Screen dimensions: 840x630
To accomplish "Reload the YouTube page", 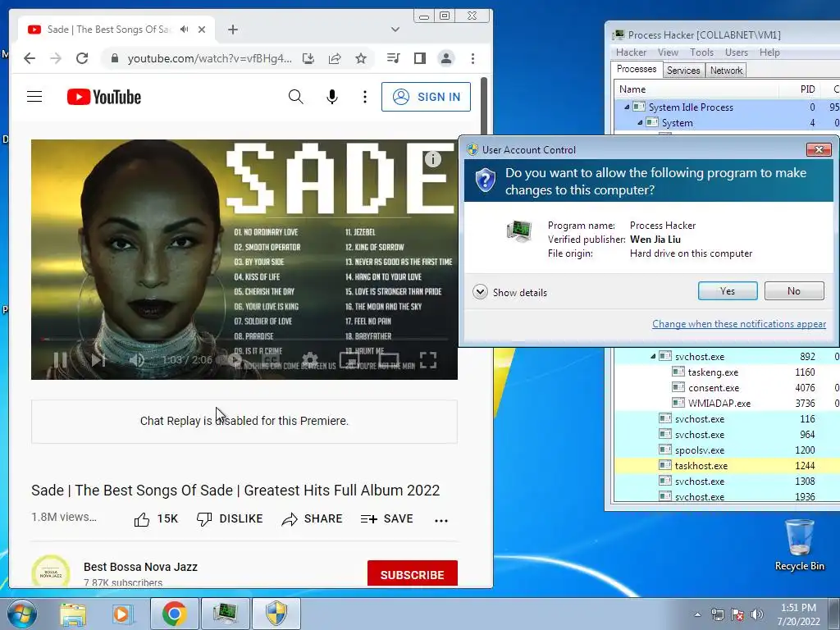I will pos(82,58).
